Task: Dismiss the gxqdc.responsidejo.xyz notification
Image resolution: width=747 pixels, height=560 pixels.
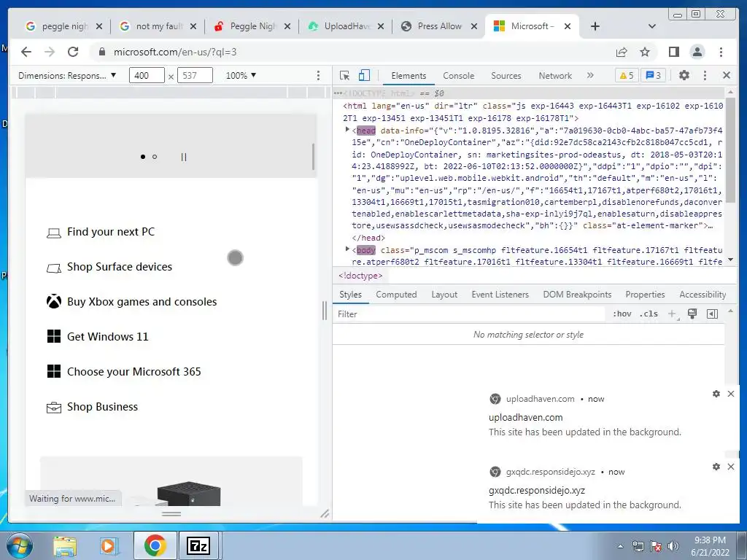Action: pyautogui.click(x=731, y=467)
